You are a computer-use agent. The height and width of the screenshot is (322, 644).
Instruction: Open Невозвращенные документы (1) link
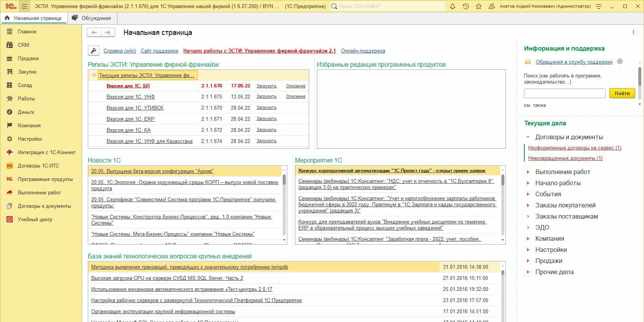[565, 158]
